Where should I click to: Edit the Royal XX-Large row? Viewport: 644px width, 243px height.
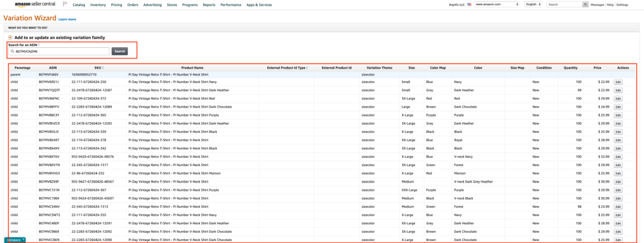click(x=618, y=140)
